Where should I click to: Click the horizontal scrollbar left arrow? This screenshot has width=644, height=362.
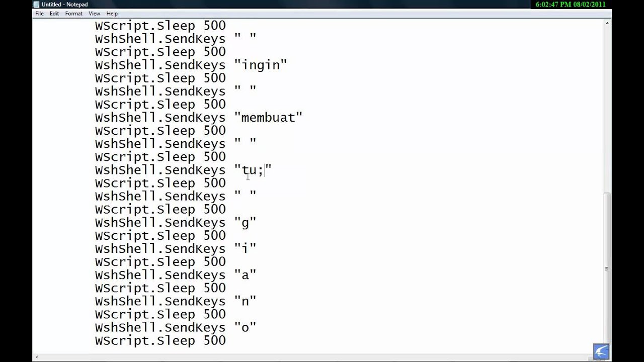pos(36,357)
